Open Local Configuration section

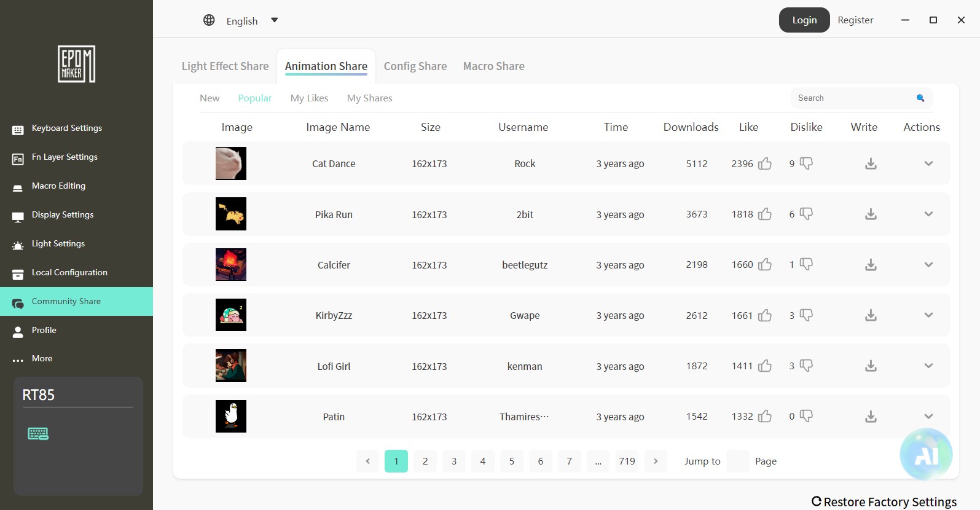click(76, 272)
